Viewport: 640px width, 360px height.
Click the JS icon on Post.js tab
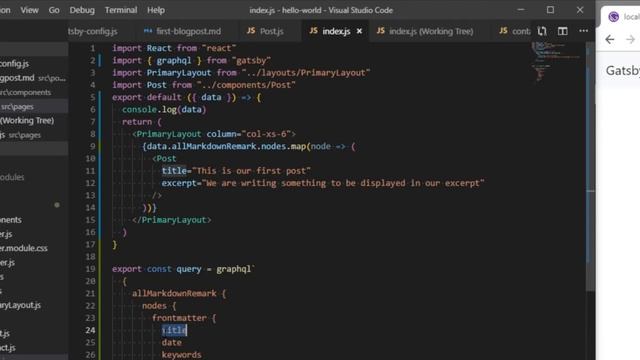pyautogui.click(x=251, y=31)
